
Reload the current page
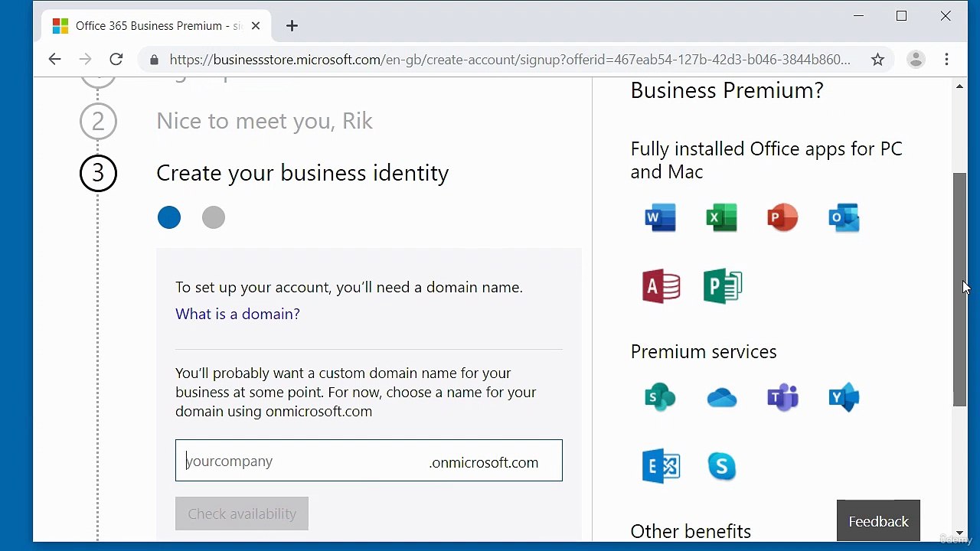click(116, 60)
